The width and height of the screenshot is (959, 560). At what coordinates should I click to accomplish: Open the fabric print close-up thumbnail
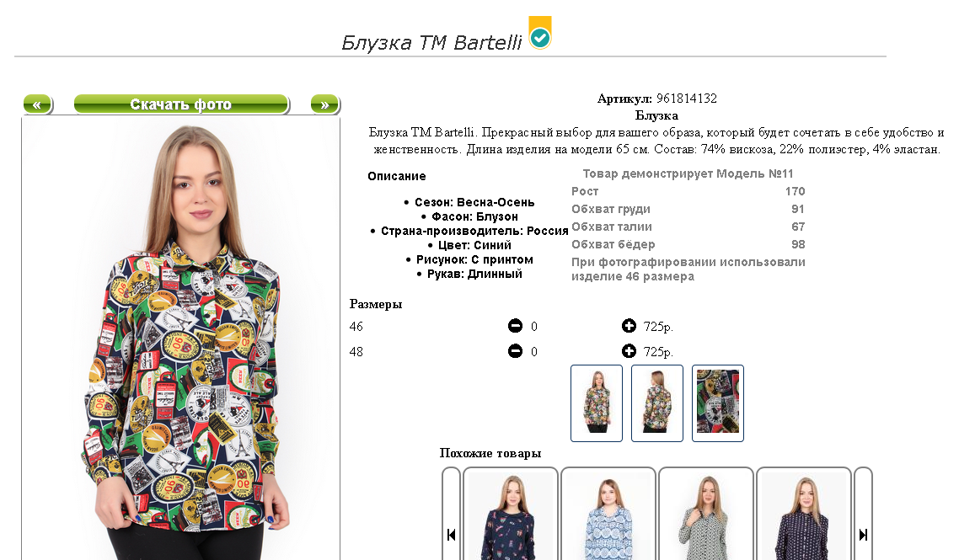click(x=717, y=403)
